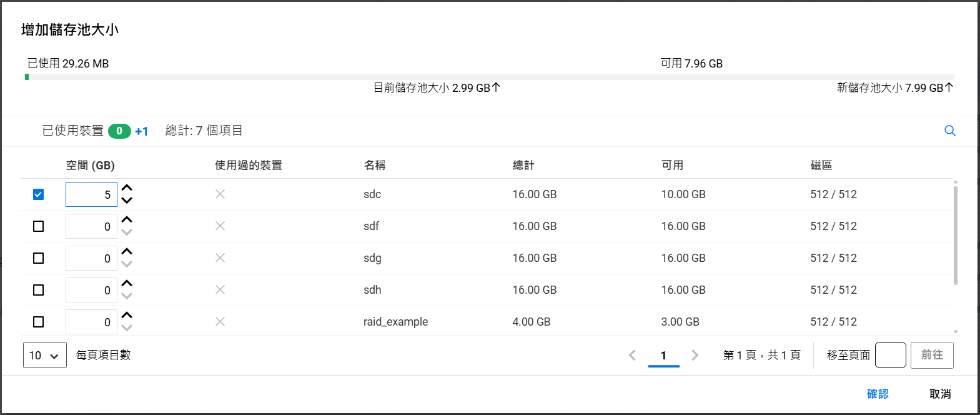Open the items per page dropdown
Viewport: 980px width, 415px height.
click(x=44, y=355)
